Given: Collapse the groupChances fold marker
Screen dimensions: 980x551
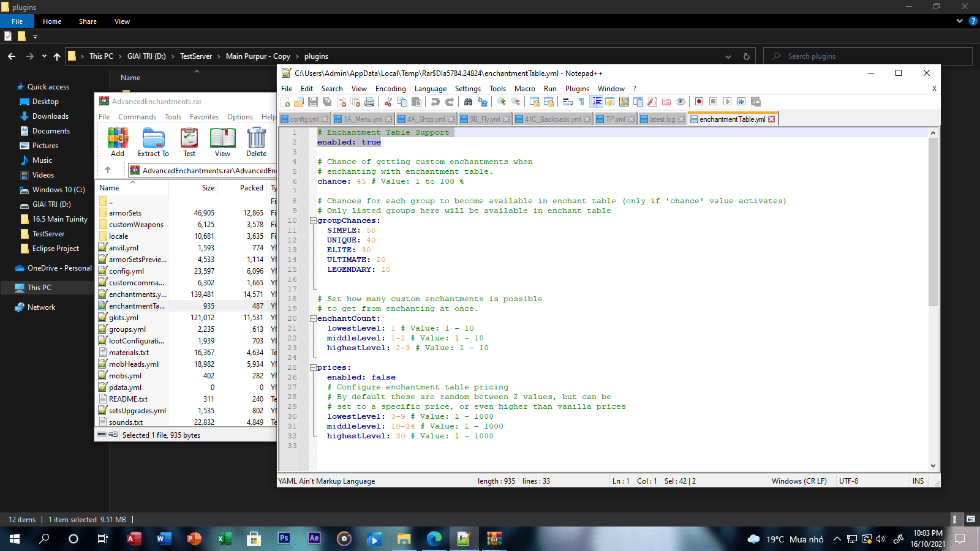Looking at the screenshot, I should (x=313, y=220).
